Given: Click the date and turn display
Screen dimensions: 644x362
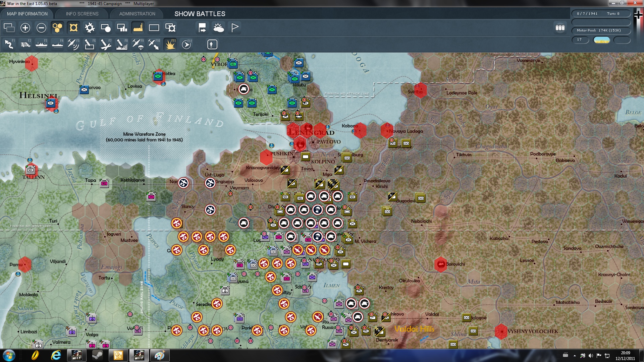Looking at the screenshot, I should coord(601,14).
